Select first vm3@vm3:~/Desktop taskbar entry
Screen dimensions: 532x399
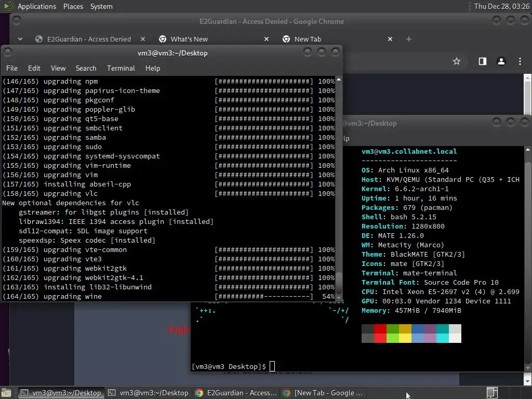tap(61, 393)
